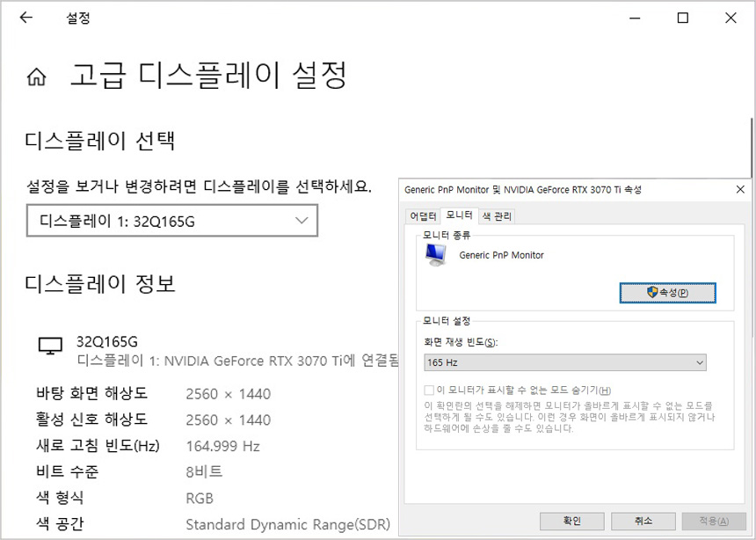
Task: Maximize the Settings window
Action: click(x=683, y=18)
